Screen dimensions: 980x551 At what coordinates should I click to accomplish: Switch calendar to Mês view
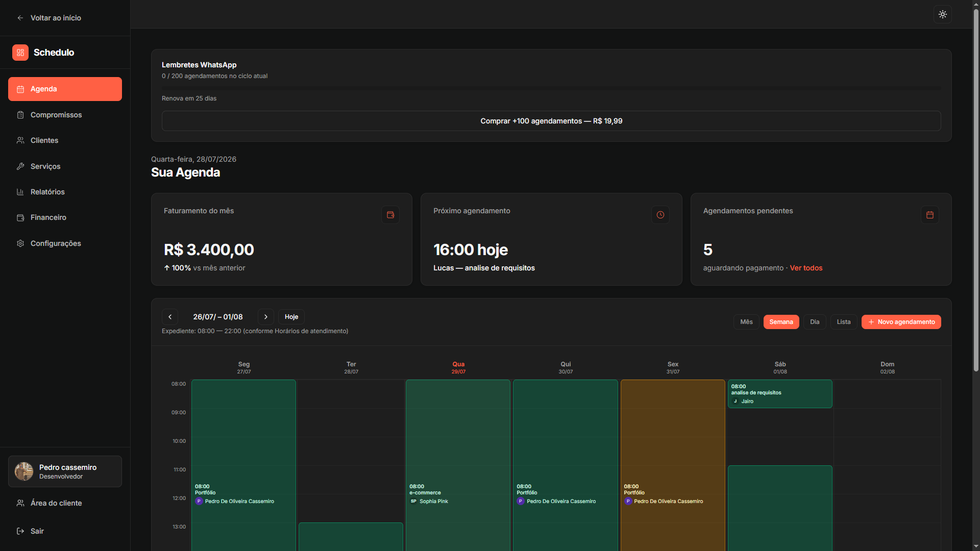click(746, 322)
